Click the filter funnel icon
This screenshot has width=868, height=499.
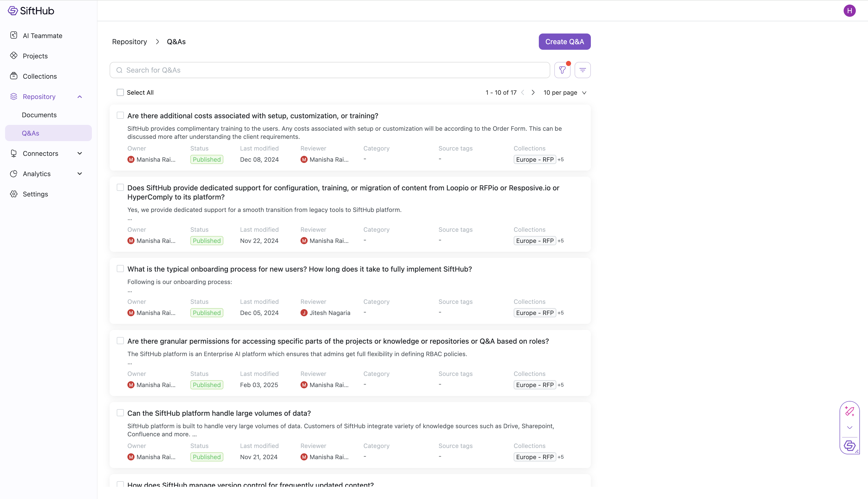coord(562,70)
